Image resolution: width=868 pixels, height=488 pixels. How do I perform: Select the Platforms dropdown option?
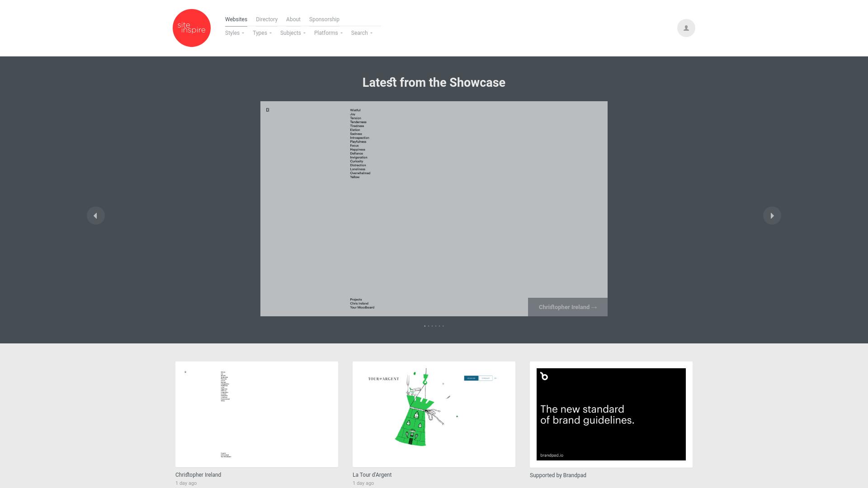click(x=329, y=33)
